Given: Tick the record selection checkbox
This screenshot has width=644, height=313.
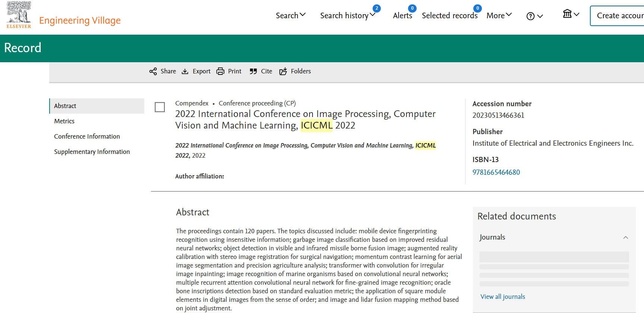Looking at the screenshot, I should [x=160, y=107].
